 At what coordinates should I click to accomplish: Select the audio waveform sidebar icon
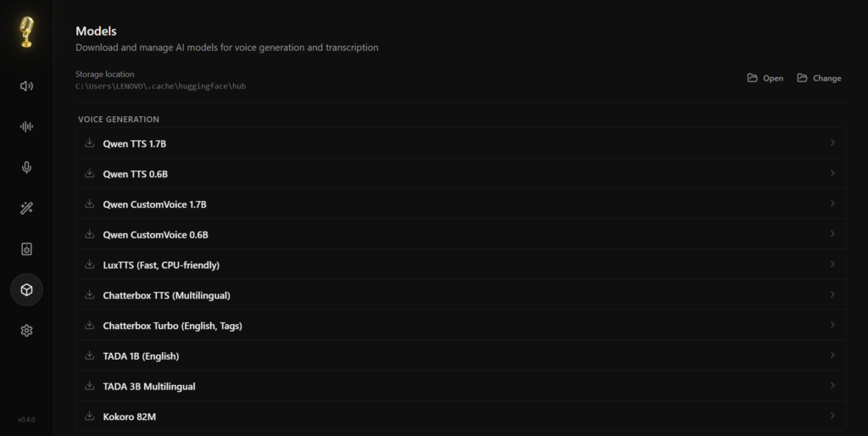pos(26,126)
